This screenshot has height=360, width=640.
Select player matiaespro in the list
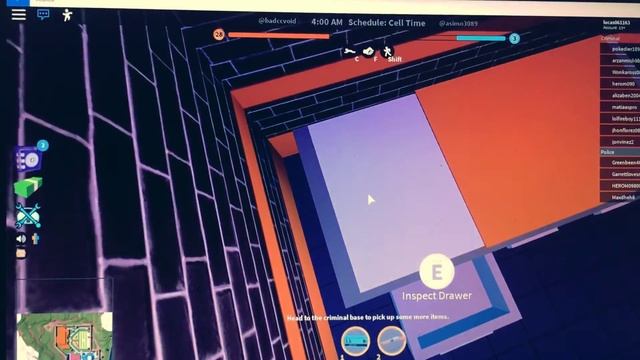pyautogui.click(x=620, y=107)
